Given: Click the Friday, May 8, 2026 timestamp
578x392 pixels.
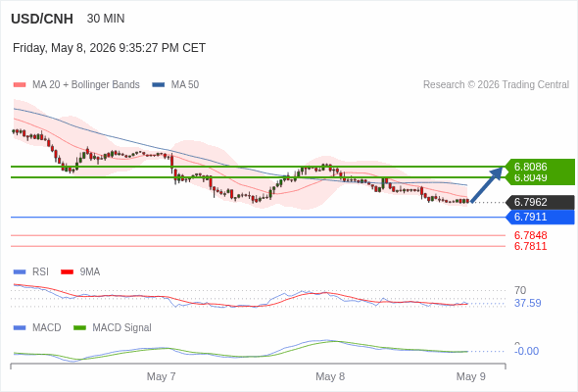Looking at the screenshot, I should pos(109,48).
